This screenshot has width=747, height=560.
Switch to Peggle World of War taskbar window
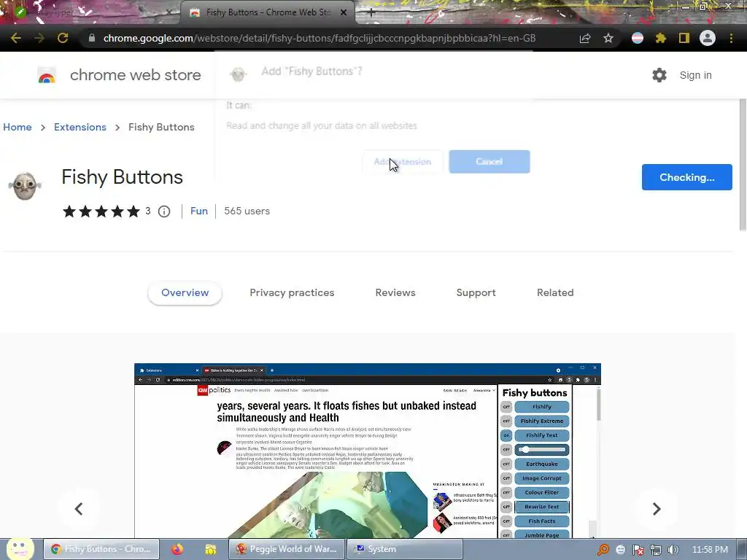tap(286, 549)
